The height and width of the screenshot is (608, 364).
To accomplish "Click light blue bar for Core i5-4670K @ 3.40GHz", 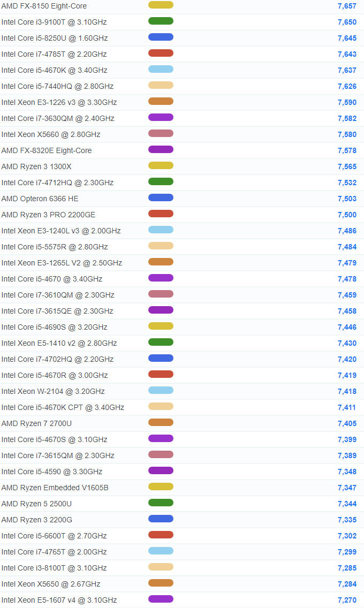I will (161, 69).
